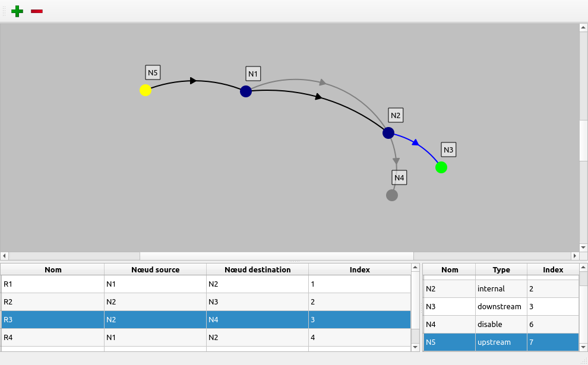
Task: Select the green N3 downstream node
Action: [441, 167]
